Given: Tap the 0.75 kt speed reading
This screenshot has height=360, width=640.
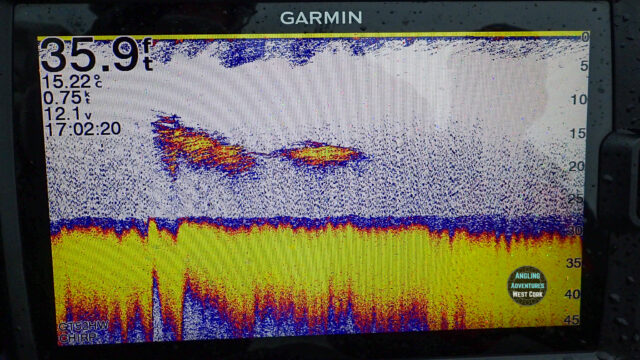Looking at the screenshot, I should tap(66, 98).
